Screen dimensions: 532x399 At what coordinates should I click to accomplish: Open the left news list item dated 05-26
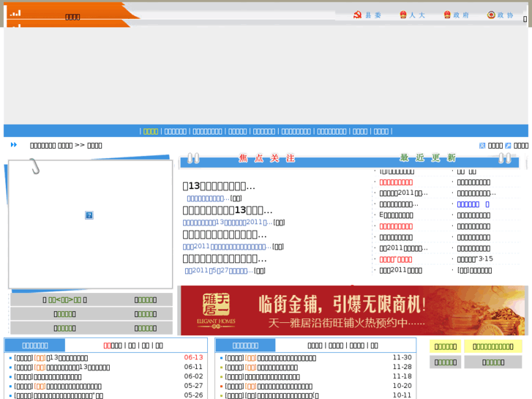59,396
